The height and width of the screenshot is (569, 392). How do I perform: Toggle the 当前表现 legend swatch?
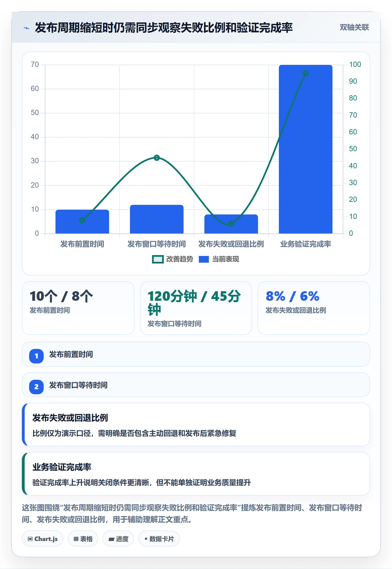204,259
